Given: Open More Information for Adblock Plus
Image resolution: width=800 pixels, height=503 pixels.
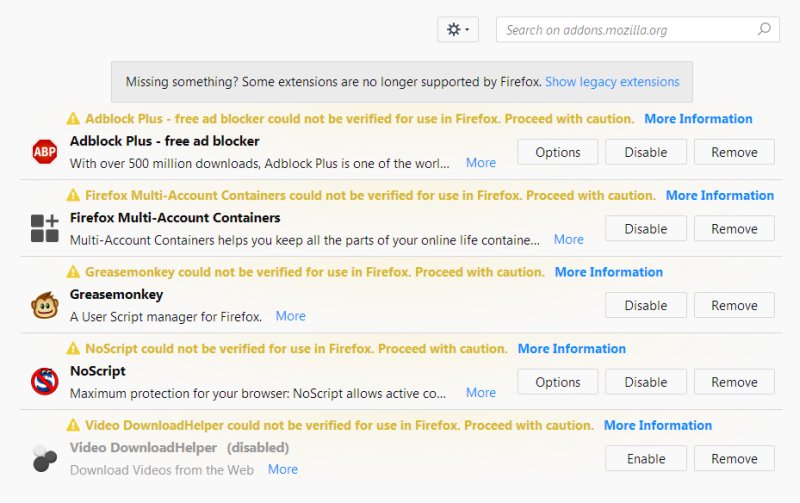Looking at the screenshot, I should coord(698,119).
